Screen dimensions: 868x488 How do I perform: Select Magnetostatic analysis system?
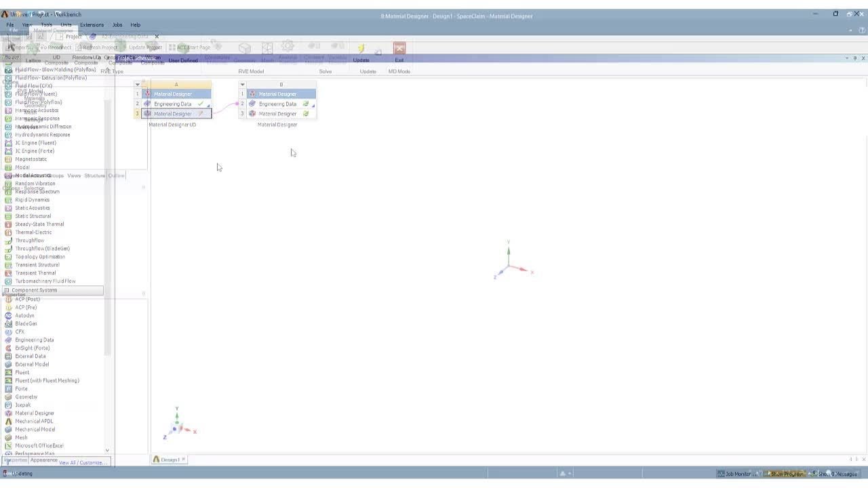[x=31, y=159]
